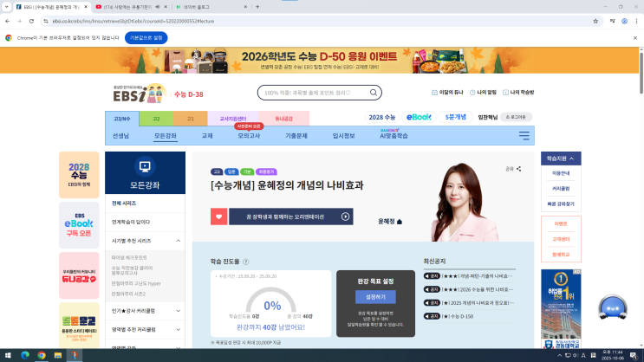Image resolution: width=644 pixels, height=362 pixels.
Task: Open the Chrome tab search dropdown
Action: [x=6, y=7]
